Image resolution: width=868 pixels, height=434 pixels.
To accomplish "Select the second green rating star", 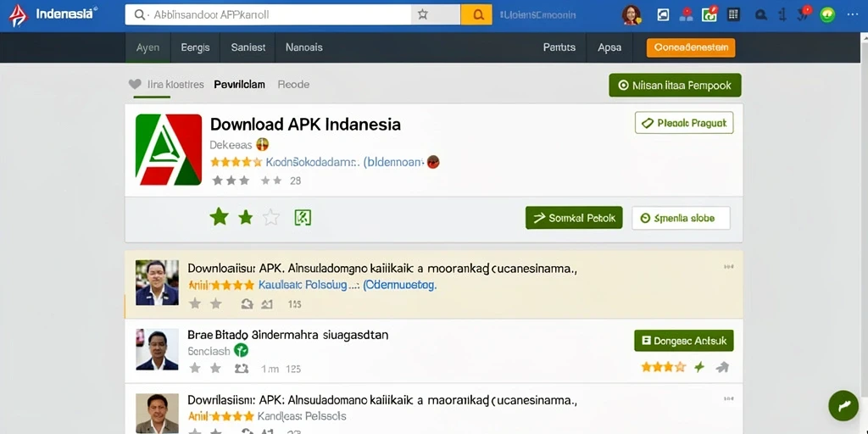I will click(x=245, y=218).
